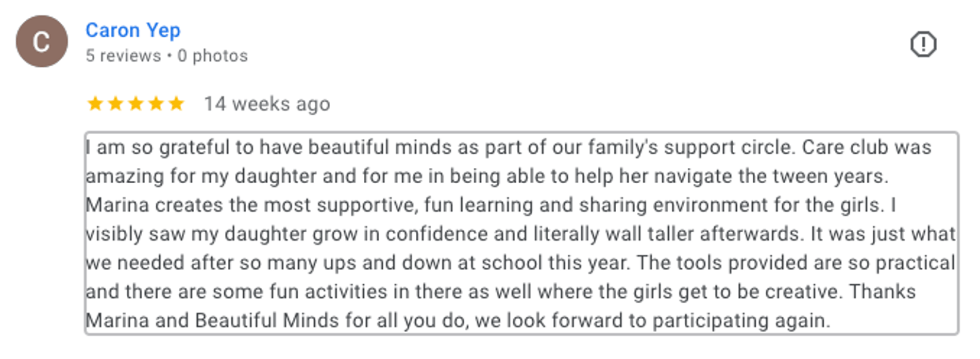Click the "0 photos" count text
Viewport: 980px width, 359px height.
pyautogui.click(x=213, y=56)
